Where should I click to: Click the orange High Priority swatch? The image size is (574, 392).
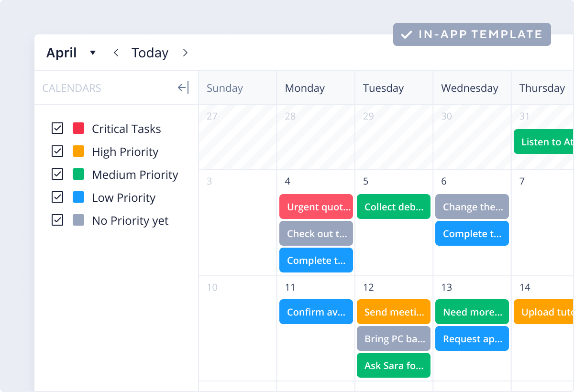click(x=78, y=151)
